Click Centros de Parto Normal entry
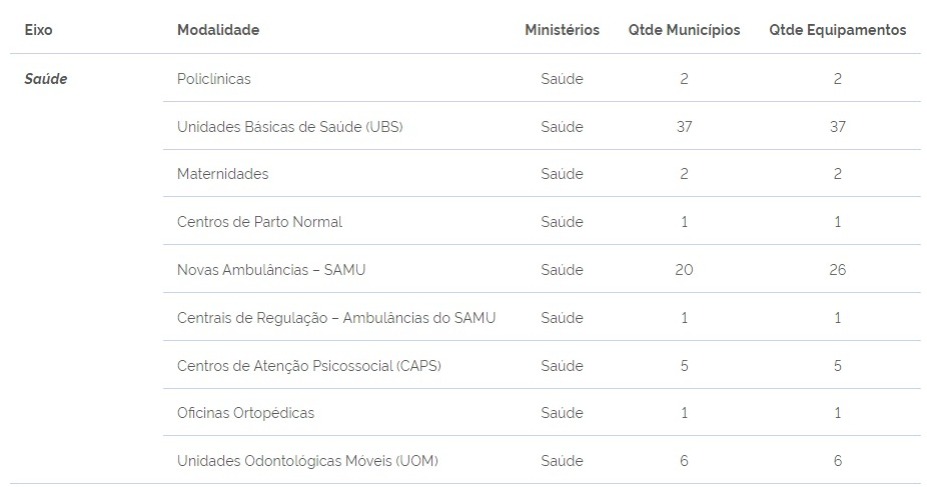The image size is (927, 487). tap(260, 222)
